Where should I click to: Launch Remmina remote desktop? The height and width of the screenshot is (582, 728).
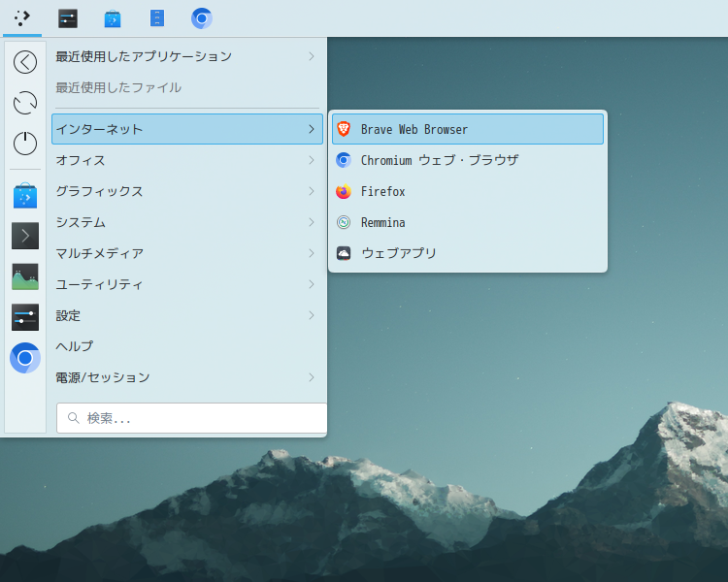point(468,222)
